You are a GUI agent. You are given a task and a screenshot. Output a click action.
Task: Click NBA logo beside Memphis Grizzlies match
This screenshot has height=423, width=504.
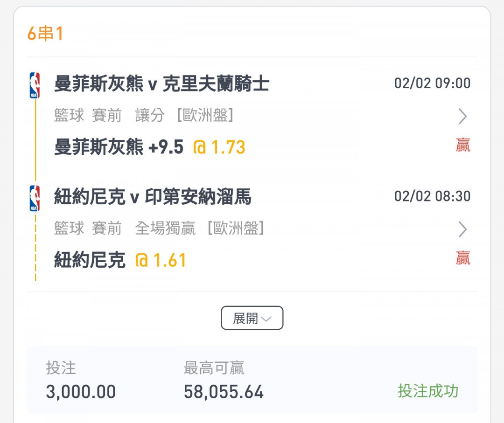point(35,85)
